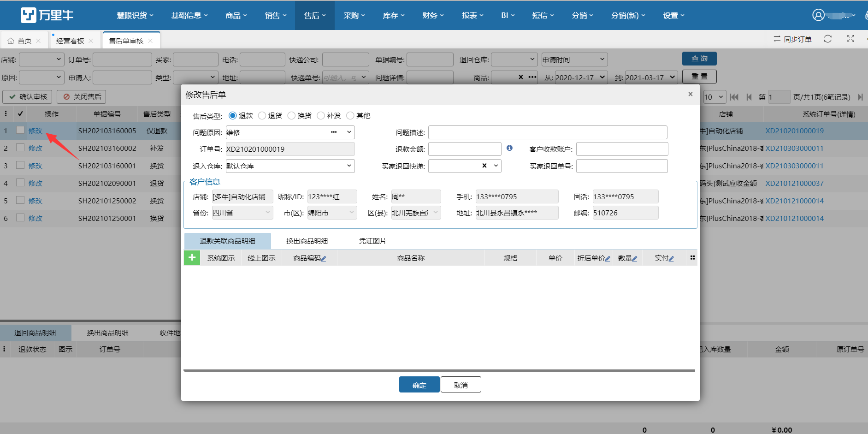Click the 客户收款账户 input field
This screenshot has width=868, height=434.
click(622, 149)
